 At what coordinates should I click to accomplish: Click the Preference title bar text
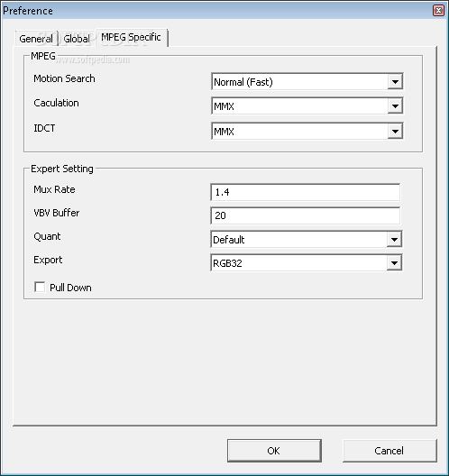click(28, 11)
